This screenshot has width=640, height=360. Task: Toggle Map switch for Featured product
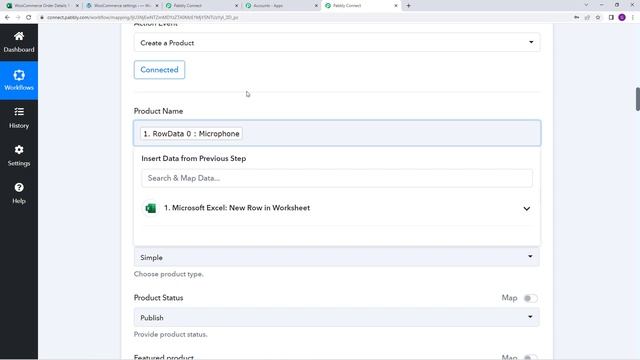[531, 357]
